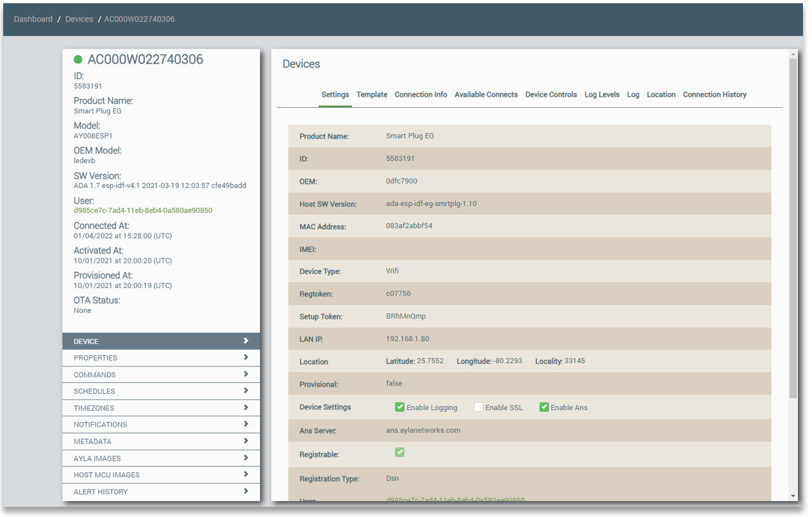
Task: Switch to the Location tab
Action: (x=661, y=94)
